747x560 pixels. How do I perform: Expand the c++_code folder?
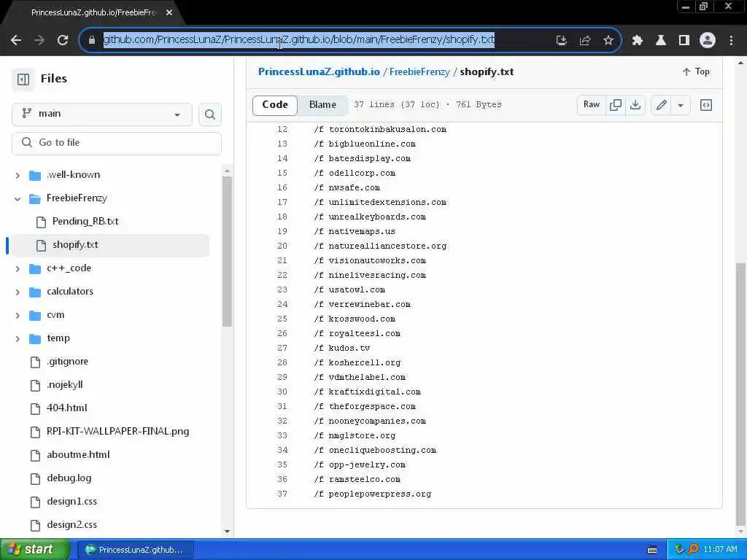18,268
